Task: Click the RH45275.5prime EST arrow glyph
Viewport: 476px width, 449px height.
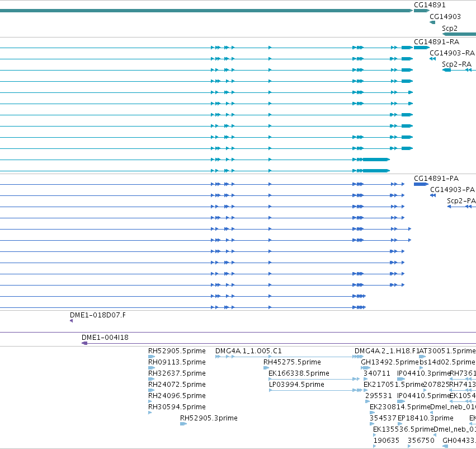Action: [266, 368]
